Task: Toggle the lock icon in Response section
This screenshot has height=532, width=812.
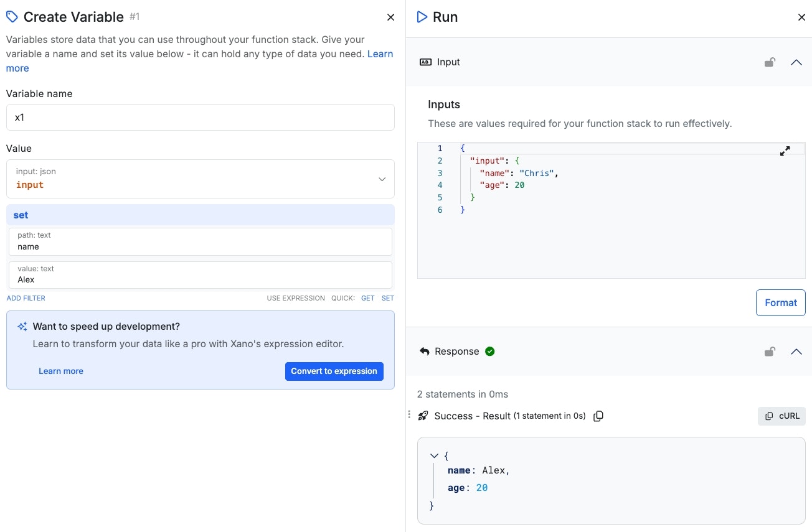Action: point(770,352)
